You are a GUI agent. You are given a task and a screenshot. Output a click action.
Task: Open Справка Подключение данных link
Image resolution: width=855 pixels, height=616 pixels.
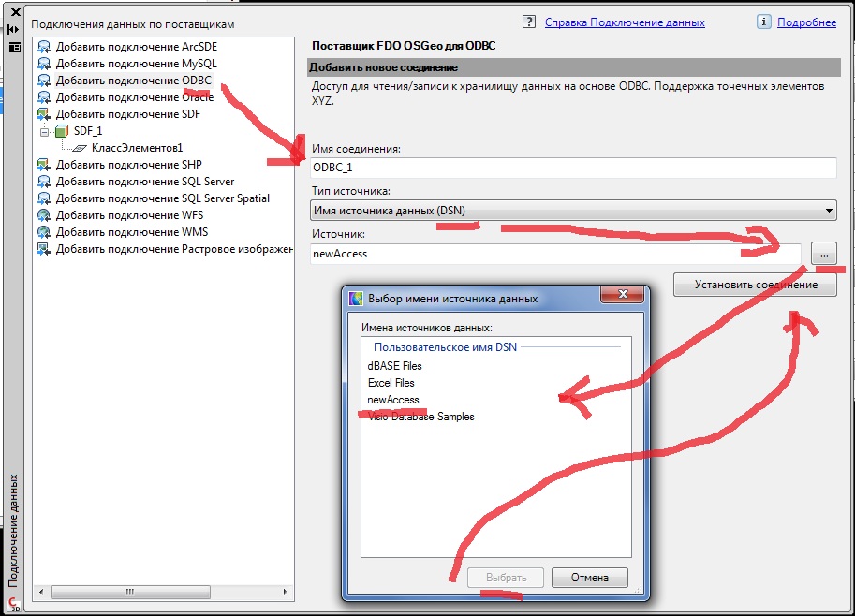tap(625, 22)
